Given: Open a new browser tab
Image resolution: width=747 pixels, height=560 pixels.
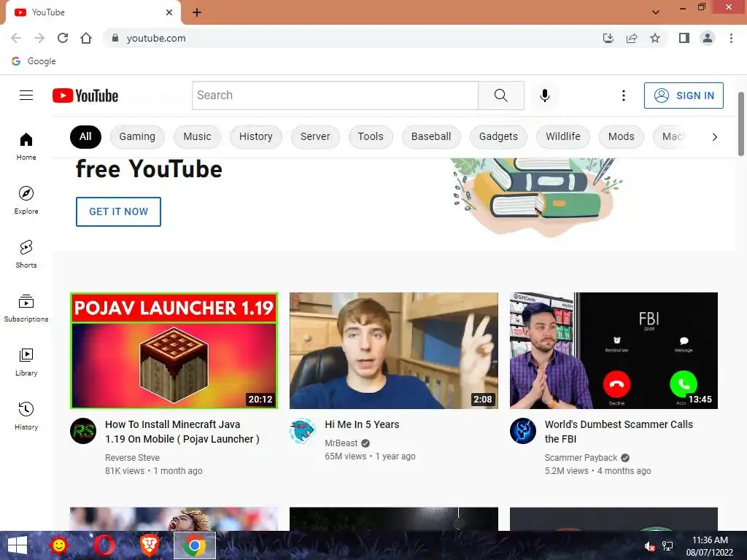Looking at the screenshot, I should click(x=197, y=12).
